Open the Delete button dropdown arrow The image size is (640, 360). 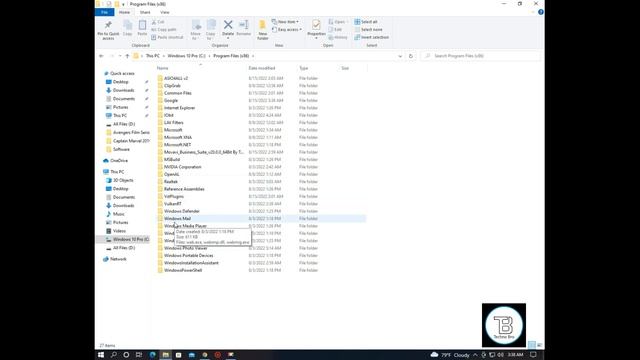pos(228,38)
